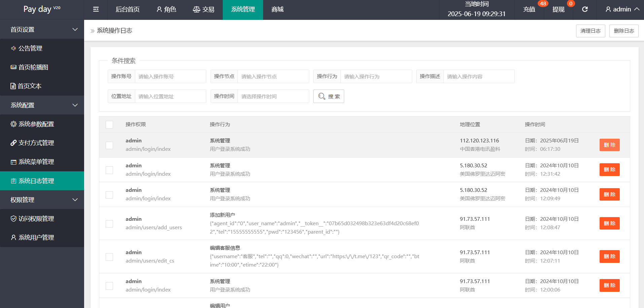Click the 角色 user icon
The height and width of the screenshot is (308, 644).
pyautogui.click(x=159, y=9)
